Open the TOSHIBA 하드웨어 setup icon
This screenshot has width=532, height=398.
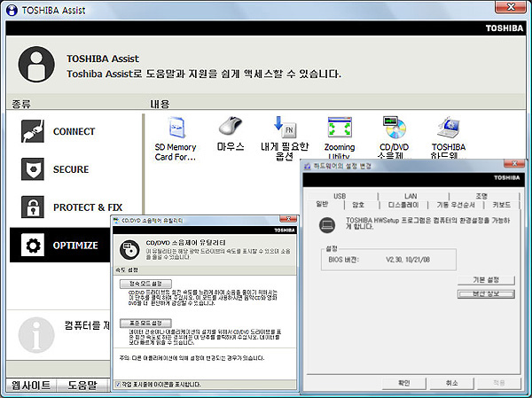(448, 137)
